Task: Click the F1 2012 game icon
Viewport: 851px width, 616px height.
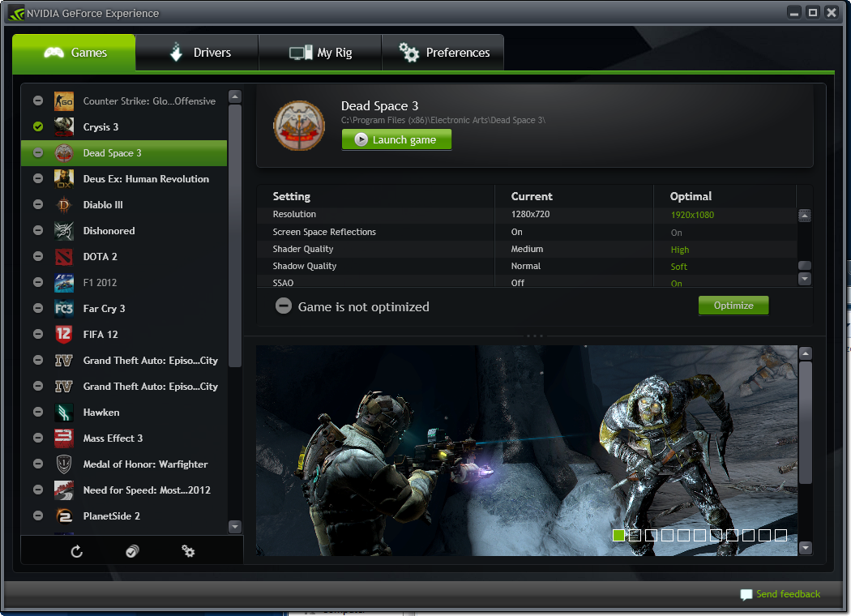Action: click(x=64, y=283)
